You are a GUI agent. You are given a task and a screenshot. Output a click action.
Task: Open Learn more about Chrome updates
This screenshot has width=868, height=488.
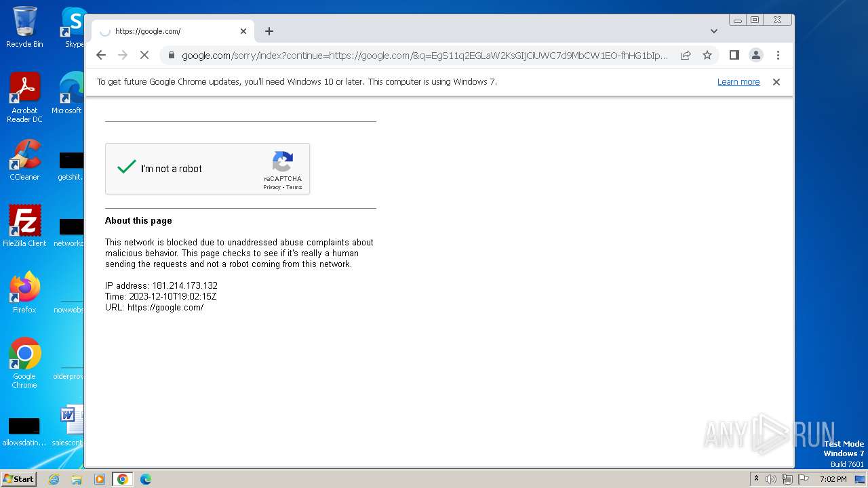point(738,82)
